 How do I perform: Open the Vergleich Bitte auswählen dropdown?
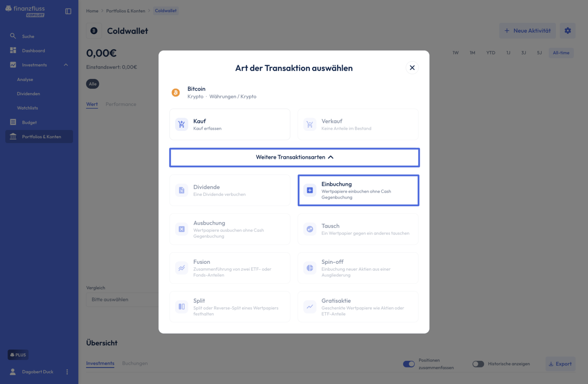122,299
